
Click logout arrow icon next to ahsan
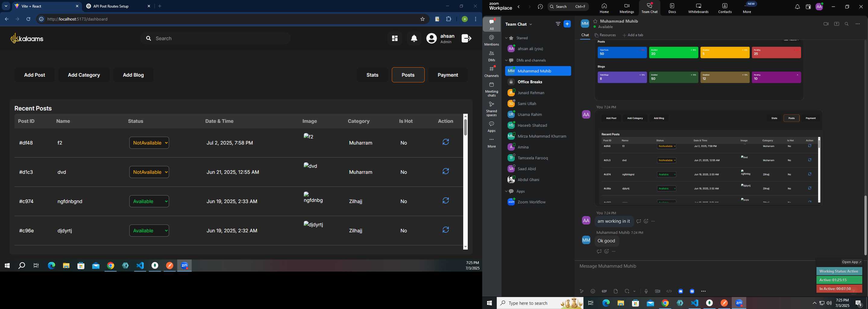(x=466, y=38)
